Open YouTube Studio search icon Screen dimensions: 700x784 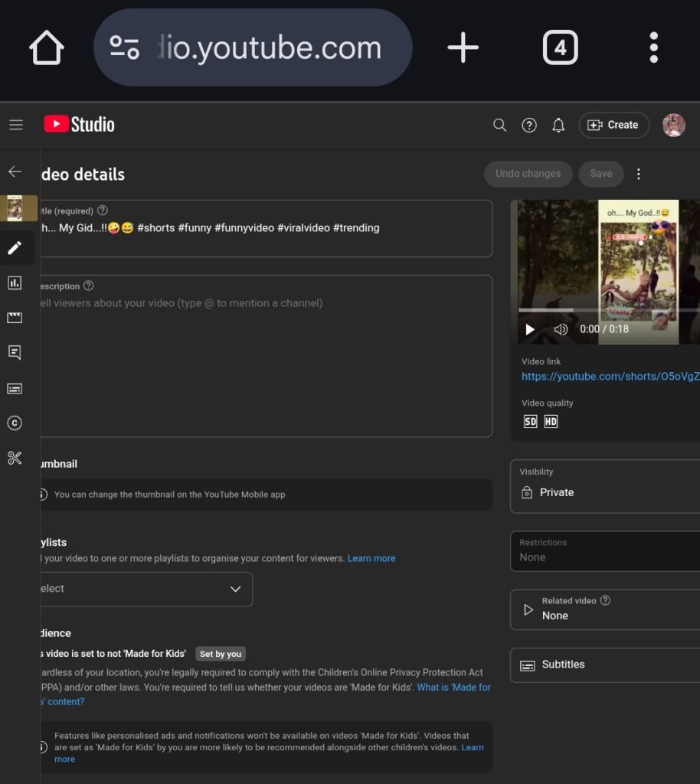tap(499, 125)
